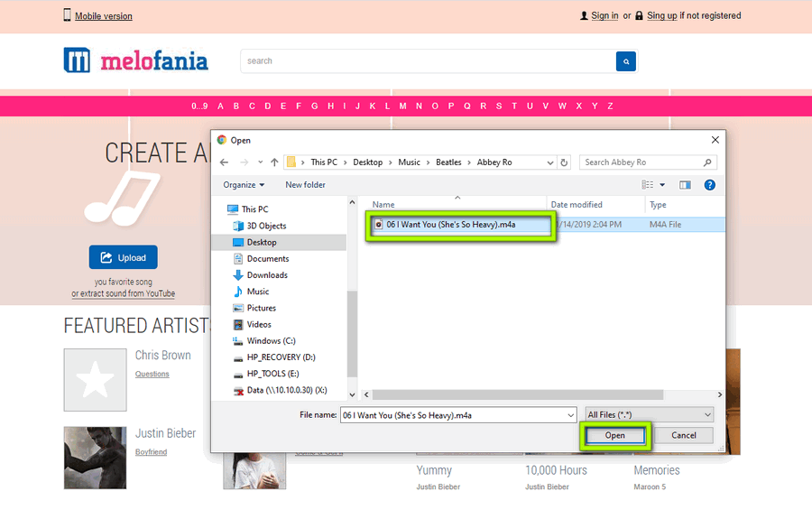Viewport: 812px width, 519px height.
Task: Click the search magnifier in Search Abbey Ro
Action: coord(707,162)
